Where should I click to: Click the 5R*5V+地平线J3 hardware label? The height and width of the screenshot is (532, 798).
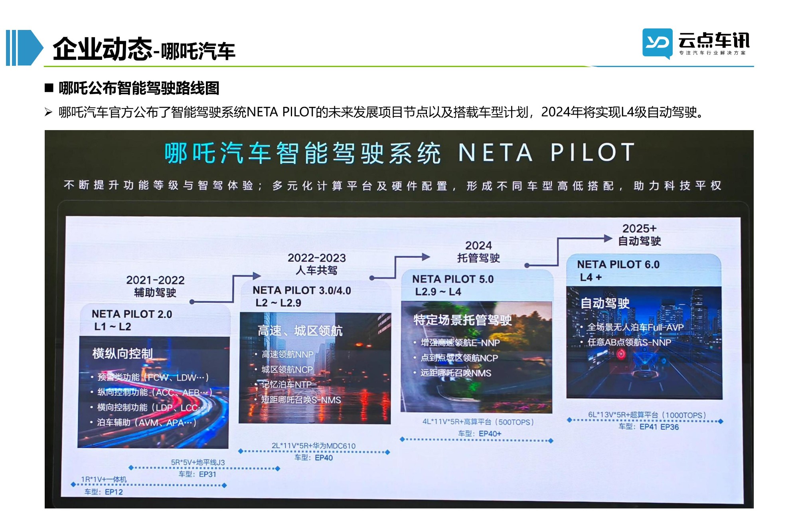point(198,462)
